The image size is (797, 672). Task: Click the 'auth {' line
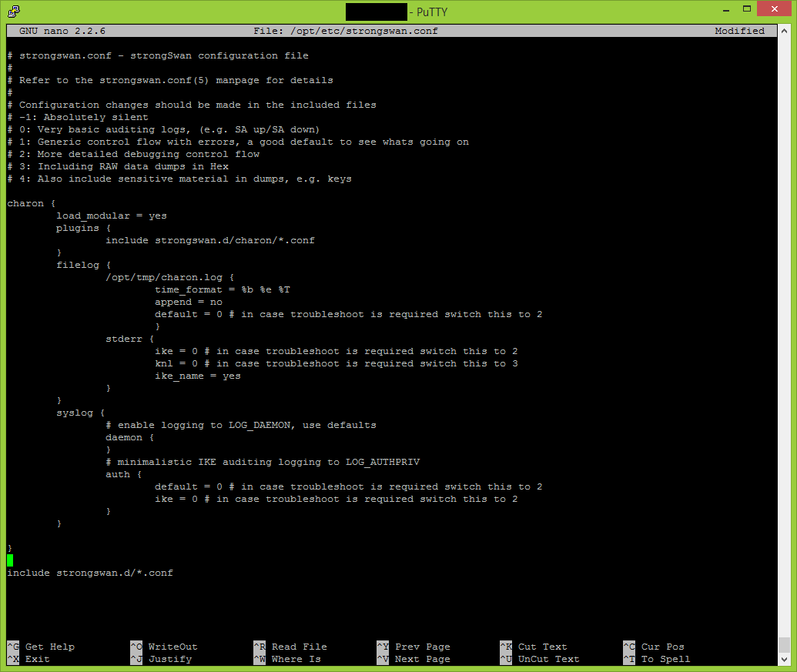point(123,474)
